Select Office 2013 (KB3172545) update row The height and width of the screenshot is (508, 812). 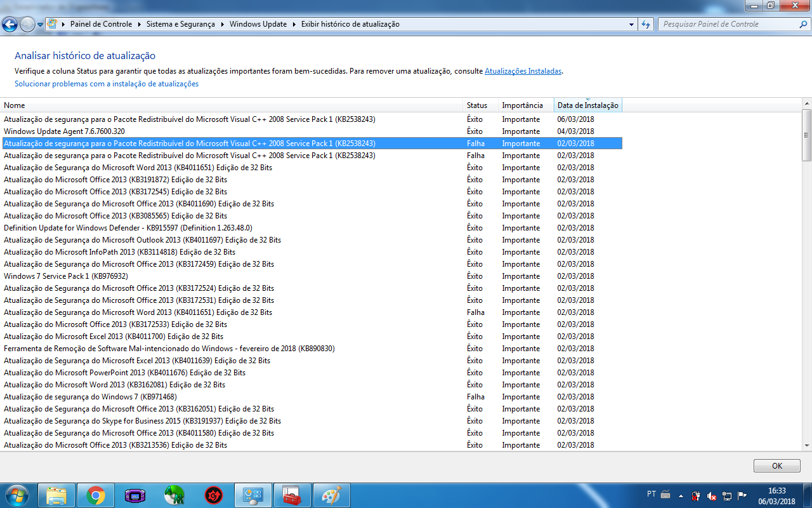(312, 192)
